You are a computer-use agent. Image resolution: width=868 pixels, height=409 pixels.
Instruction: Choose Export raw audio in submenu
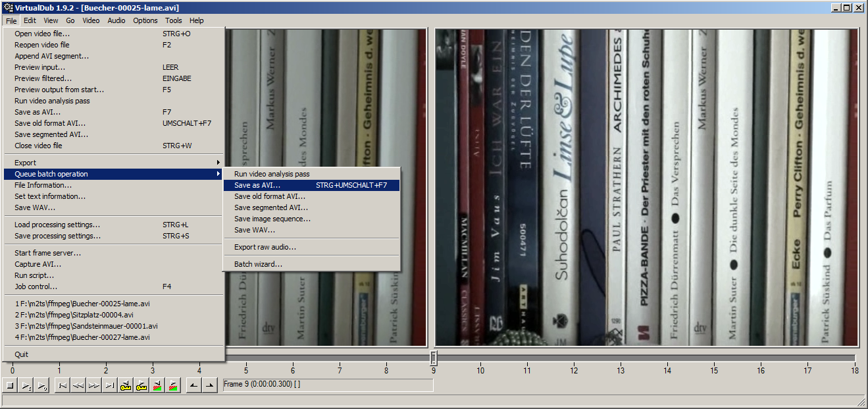(312, 247)
